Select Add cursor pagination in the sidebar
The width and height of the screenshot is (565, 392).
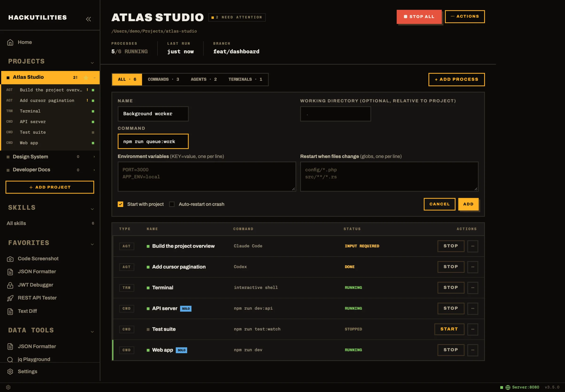point(50,100)
